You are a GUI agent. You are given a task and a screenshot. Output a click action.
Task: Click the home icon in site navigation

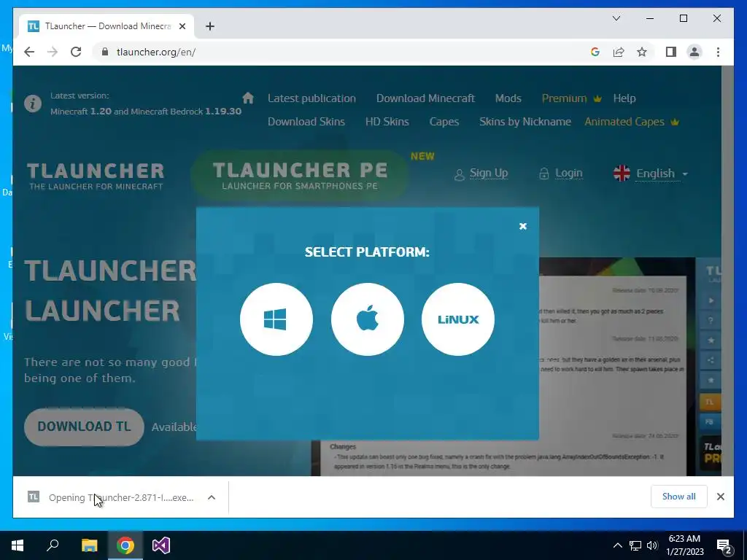tap(248, 98)
